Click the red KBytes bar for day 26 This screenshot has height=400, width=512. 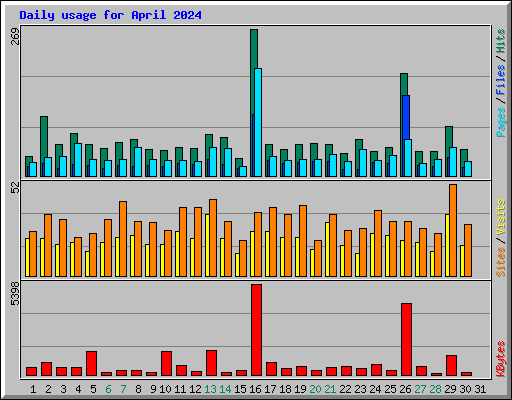pyautogui.click(x=406, y=339)
